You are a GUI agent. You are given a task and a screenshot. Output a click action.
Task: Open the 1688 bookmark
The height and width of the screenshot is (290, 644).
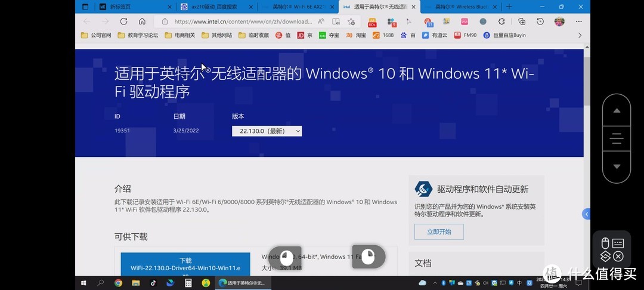coord(383,35)
